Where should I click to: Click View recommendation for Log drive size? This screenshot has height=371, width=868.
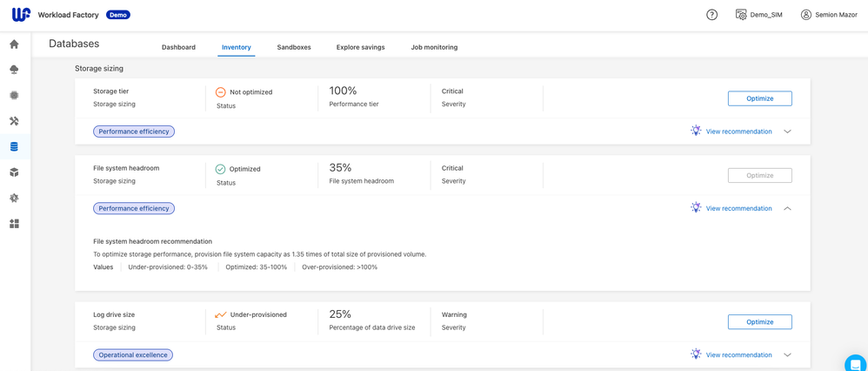[x=738, y=355]
